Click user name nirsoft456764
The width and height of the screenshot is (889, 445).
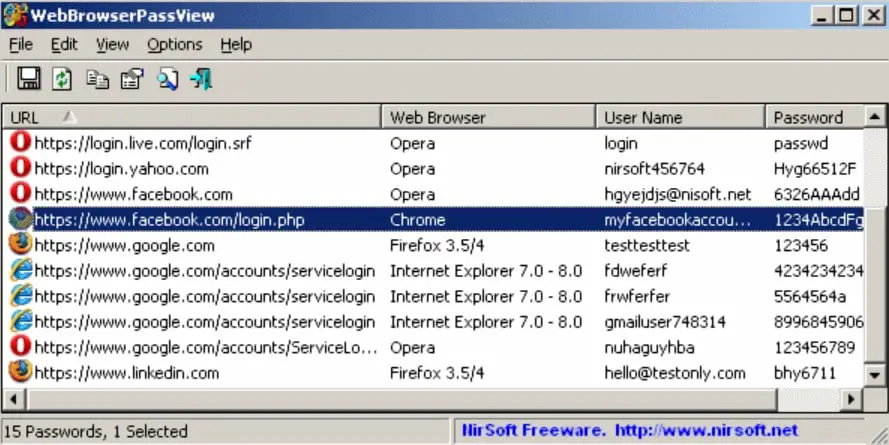point(654,168)
